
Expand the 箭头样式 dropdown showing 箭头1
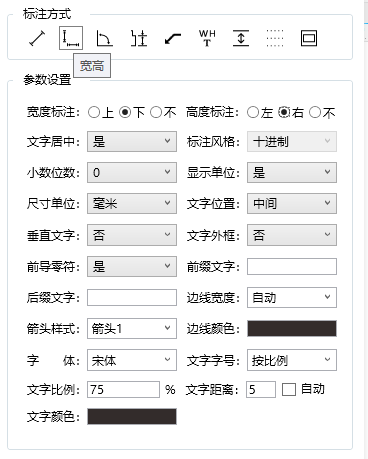[132, 329]
